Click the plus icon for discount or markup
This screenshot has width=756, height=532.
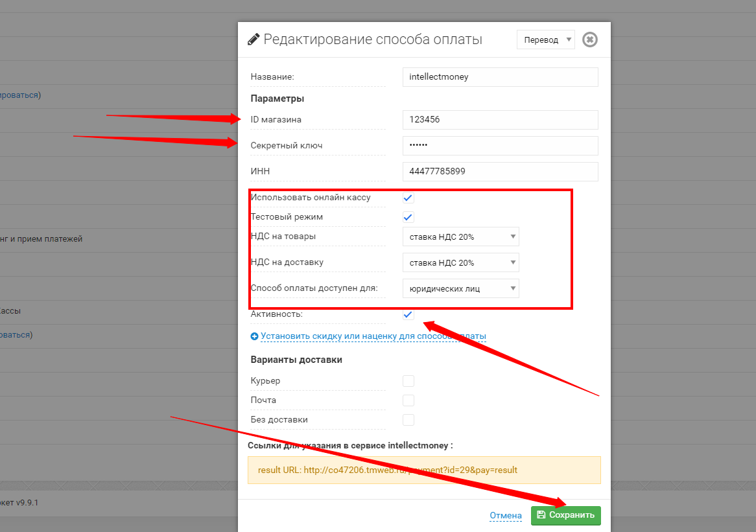255,336
